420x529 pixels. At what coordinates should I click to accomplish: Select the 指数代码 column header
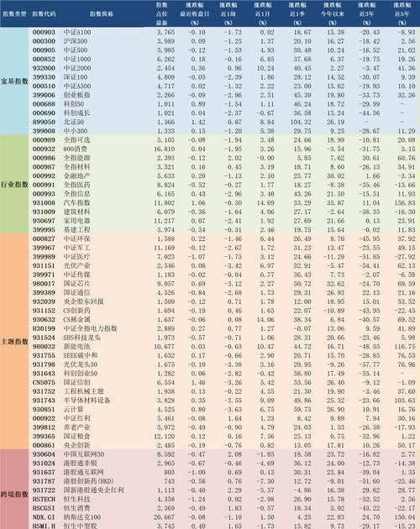coord(44,14)
